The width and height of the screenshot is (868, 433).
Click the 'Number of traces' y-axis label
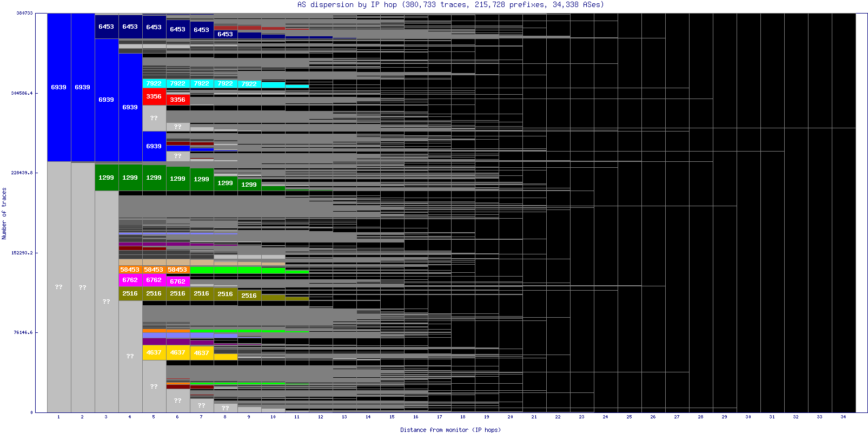[4, 213]
